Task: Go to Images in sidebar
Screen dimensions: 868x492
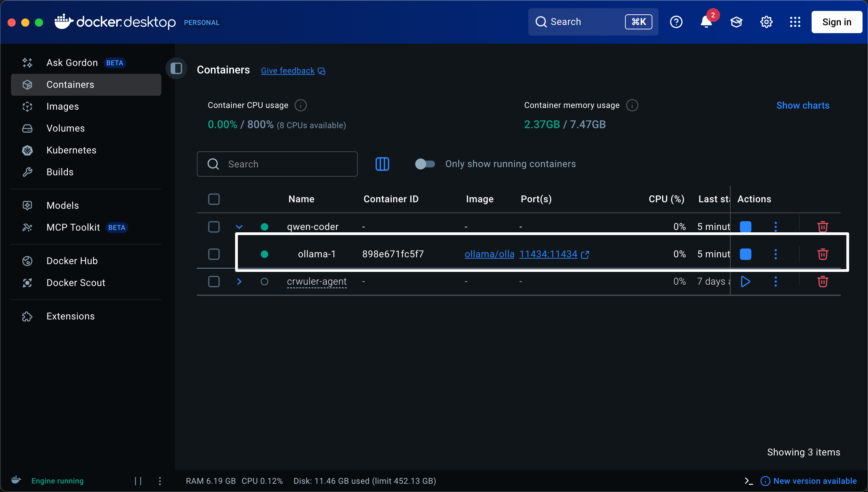Action: point(63,107)
